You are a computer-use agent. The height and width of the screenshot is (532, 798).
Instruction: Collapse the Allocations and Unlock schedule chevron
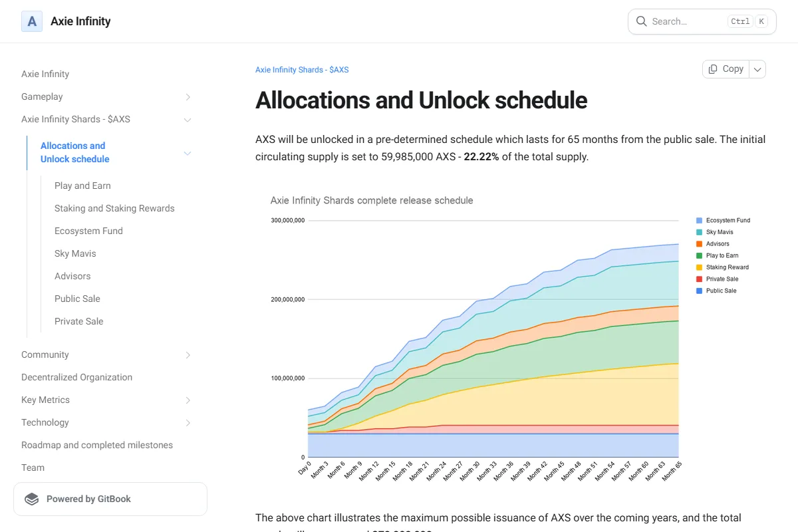[188, 153]
